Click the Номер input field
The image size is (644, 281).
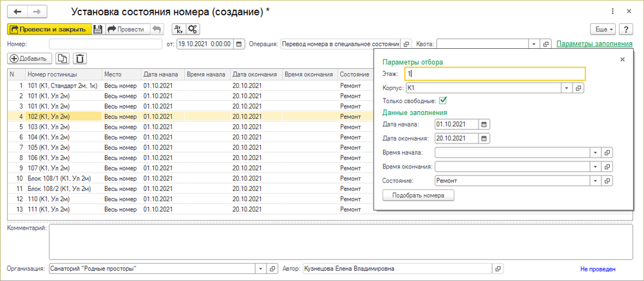pos(106,44)
